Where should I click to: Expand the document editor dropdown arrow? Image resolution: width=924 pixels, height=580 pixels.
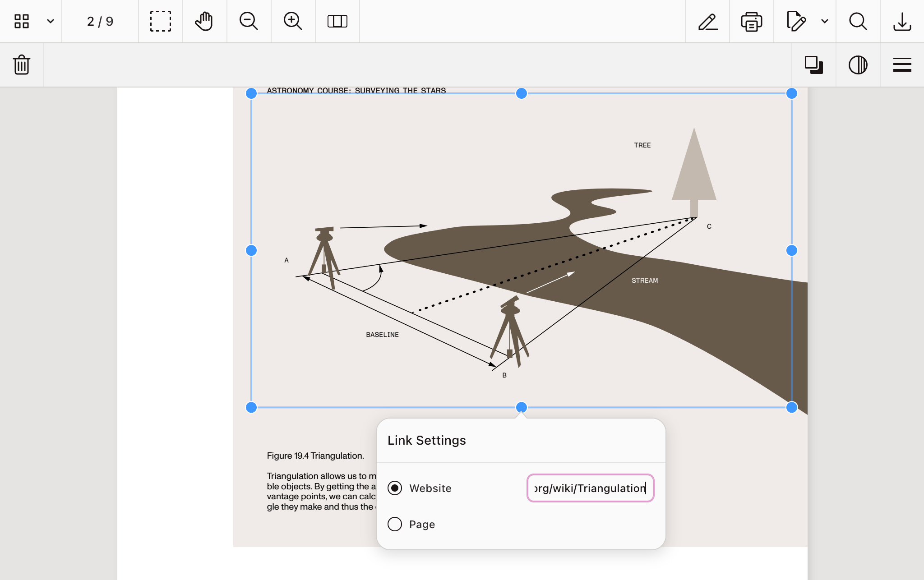click(825, 21)
